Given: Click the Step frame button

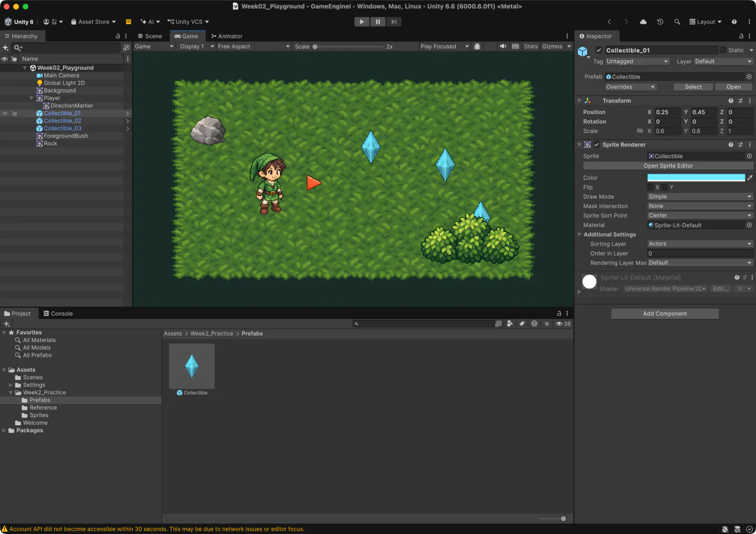Looking at the screenshot, I should click(393, 22).
